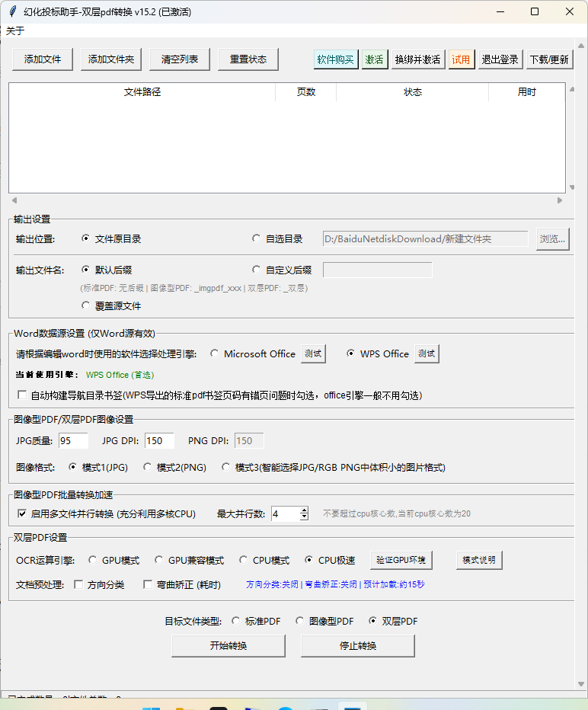Increase 最大并行数 with the up arrow
Image resolution: width=588 pixels, height=710 pixels.
pyautogui.click(x=304, y=510)
